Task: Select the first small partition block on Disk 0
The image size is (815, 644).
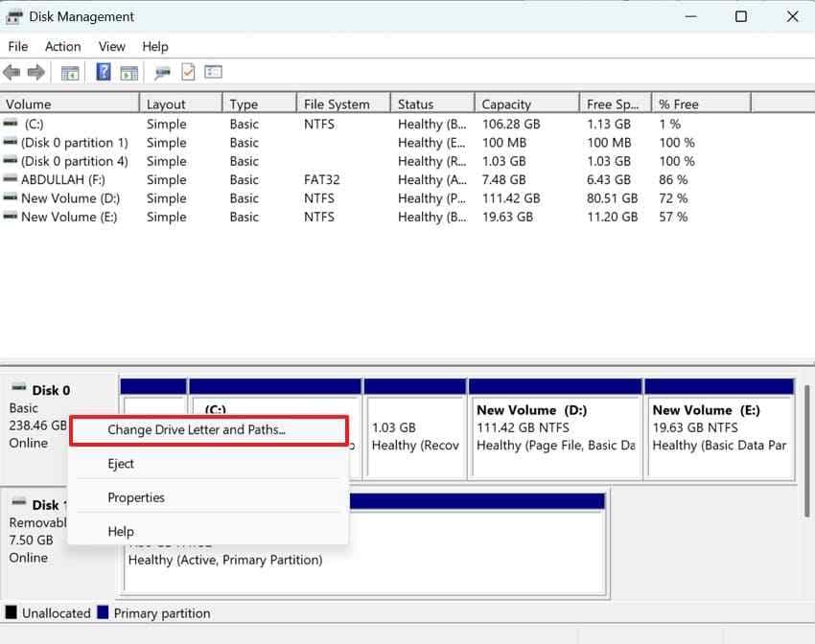Action: coord(153,398)
